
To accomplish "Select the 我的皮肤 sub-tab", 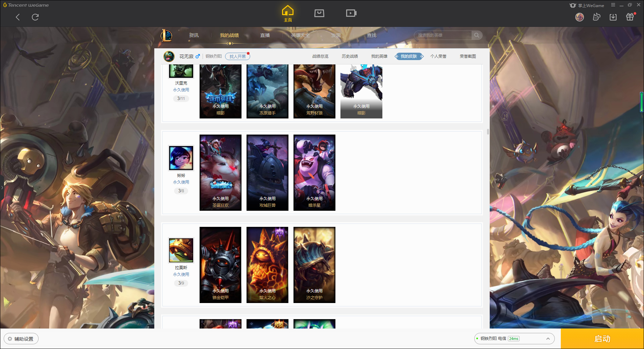I will [409, 56].
